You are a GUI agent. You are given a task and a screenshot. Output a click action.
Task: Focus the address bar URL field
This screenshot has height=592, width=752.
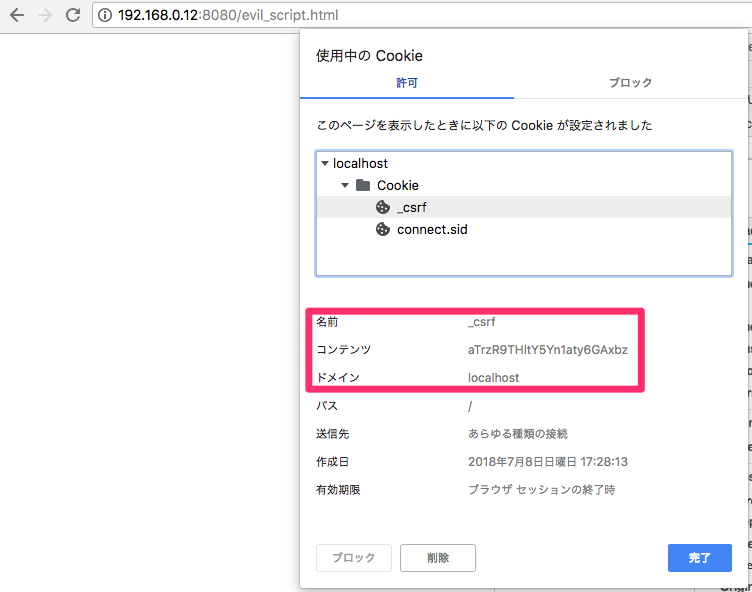point(422,15)
